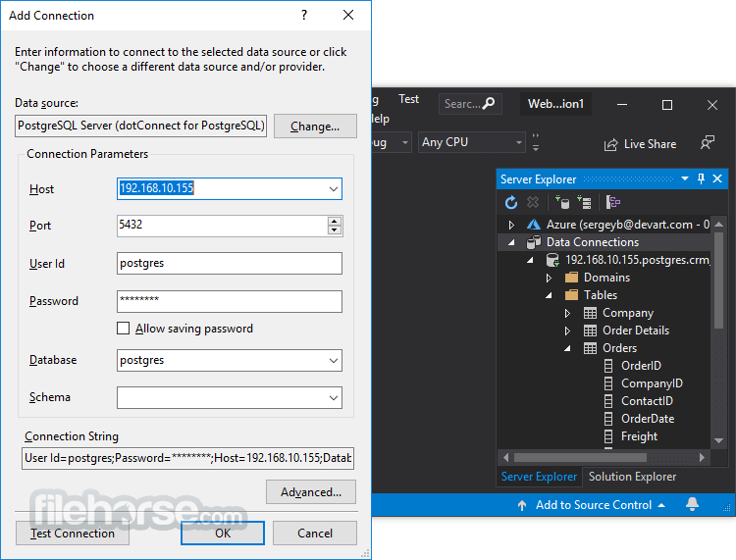
Task: Click the Web...ion1 solution name label
Action: 555,104
